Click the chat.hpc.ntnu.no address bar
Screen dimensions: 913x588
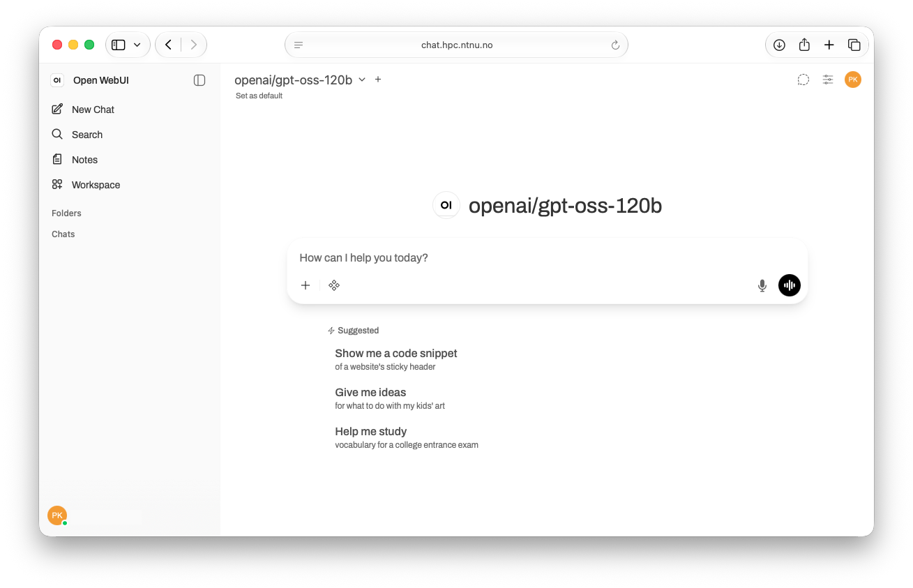click(x=457, y=45)
